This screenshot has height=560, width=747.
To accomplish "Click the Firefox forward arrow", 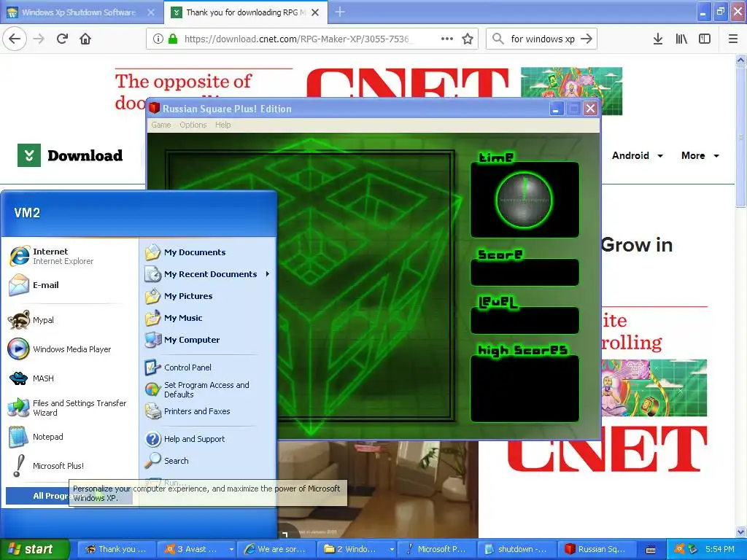I will pos(39,39).
